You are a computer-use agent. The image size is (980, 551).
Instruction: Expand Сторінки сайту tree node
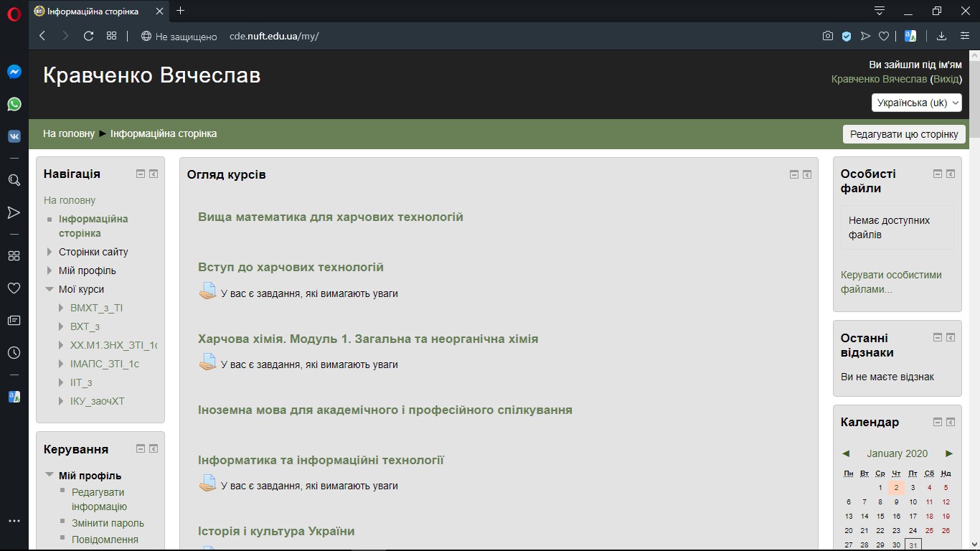(50, 252)
